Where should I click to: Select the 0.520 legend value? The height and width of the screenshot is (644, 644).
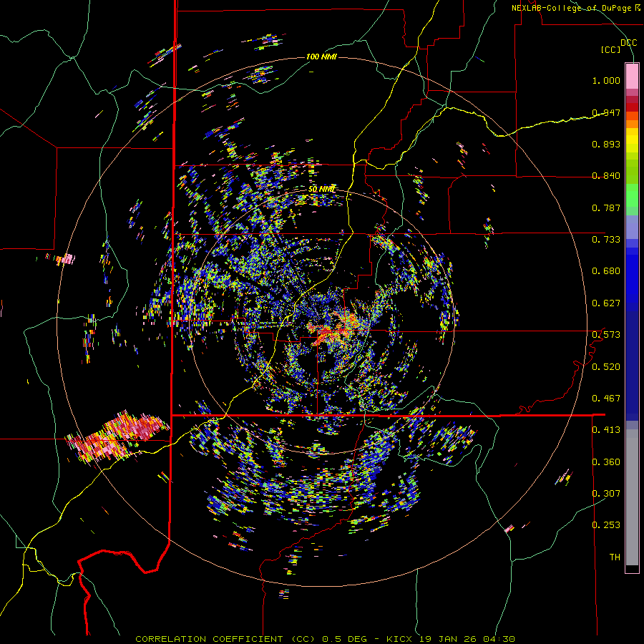click(x=606, y=367)
